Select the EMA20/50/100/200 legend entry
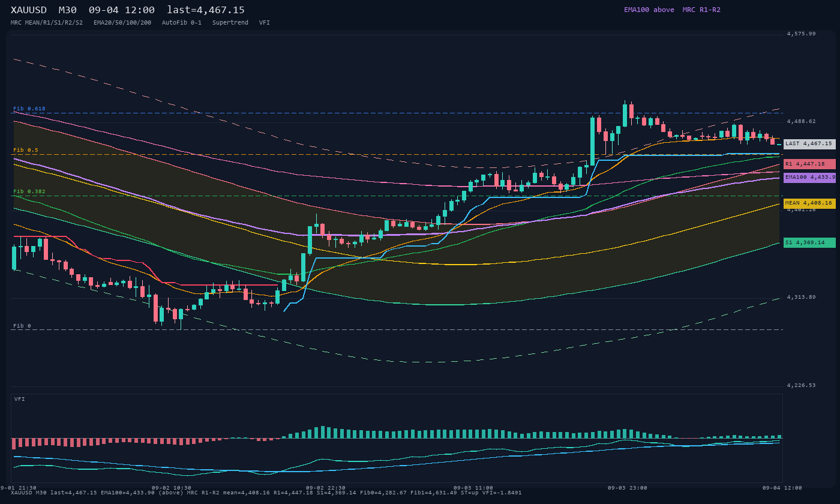The width and height of the screenshot is (840, 504). tap(122, 22)
